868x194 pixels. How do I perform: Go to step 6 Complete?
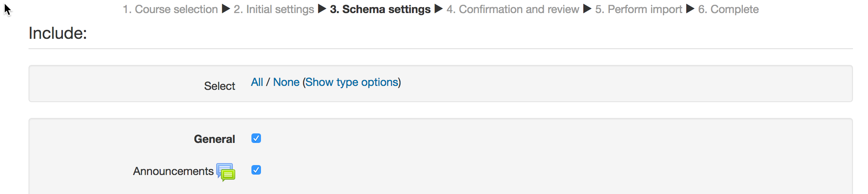click(x=729, y=9)
